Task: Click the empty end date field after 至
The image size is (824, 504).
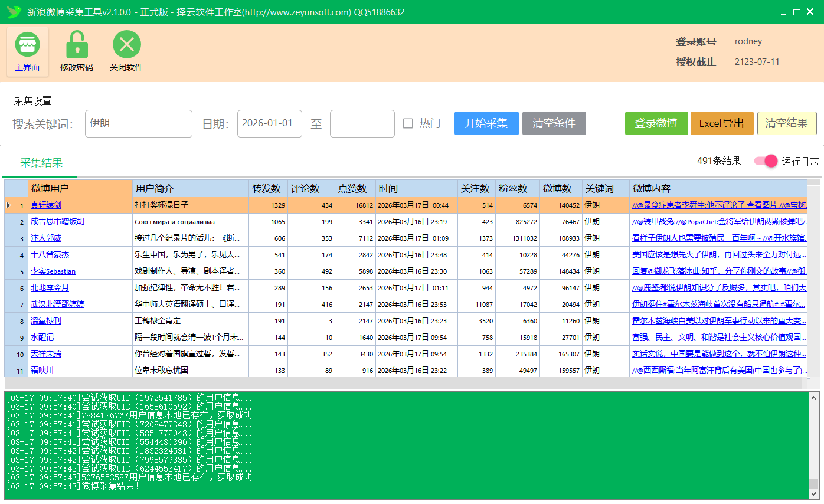Action: [x=362, y=123]
